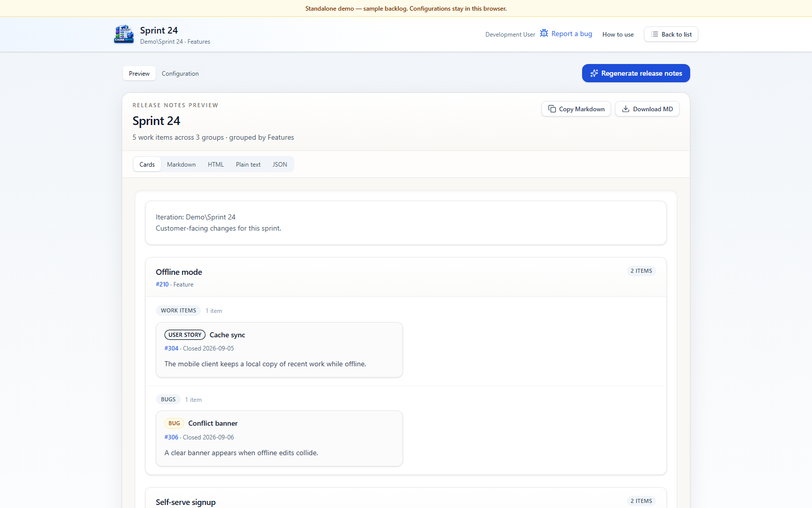This screenshot has width=812, height=508.
Task: Click the Chunk Notes app logo
Action: pos(124,34)
